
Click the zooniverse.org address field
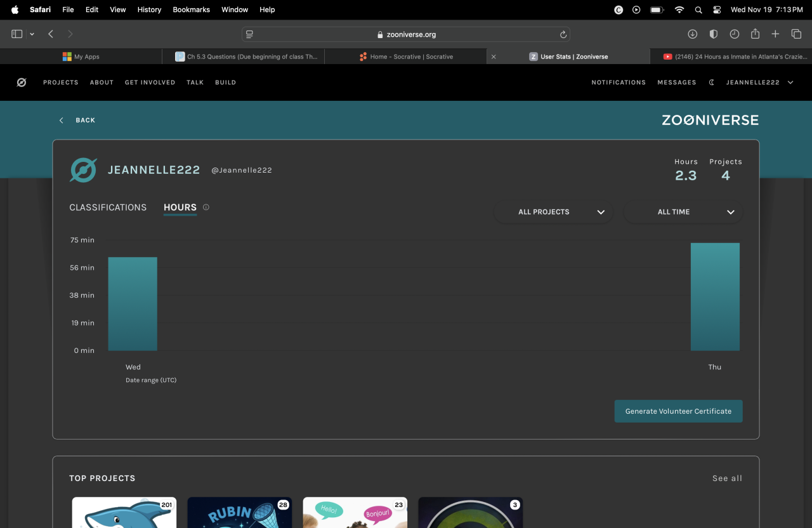tap(406, 34)
